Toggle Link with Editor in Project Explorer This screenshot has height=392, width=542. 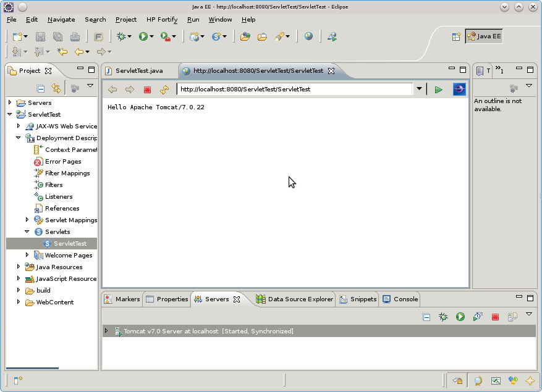tap(56, 88)
